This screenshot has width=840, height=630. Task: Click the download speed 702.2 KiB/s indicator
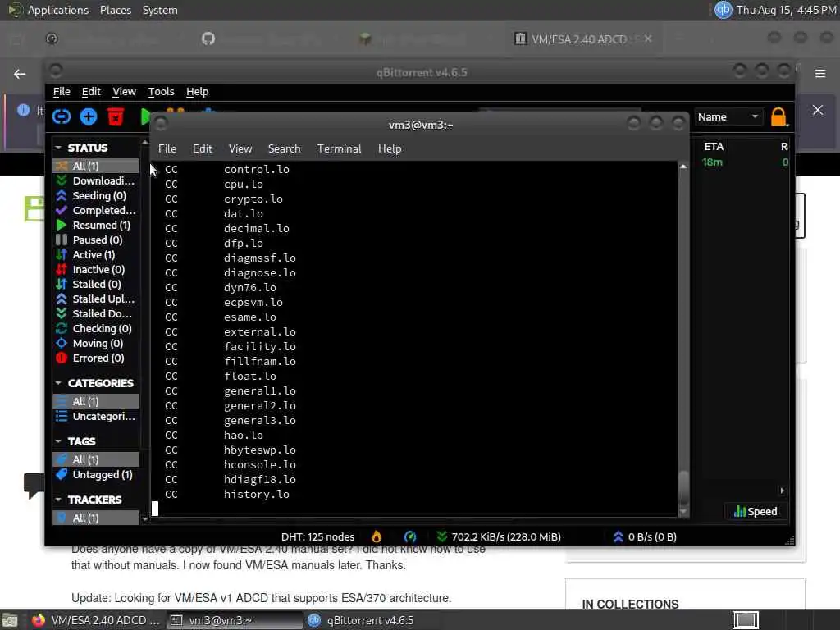pyautogui.click(x=499, y=536)
